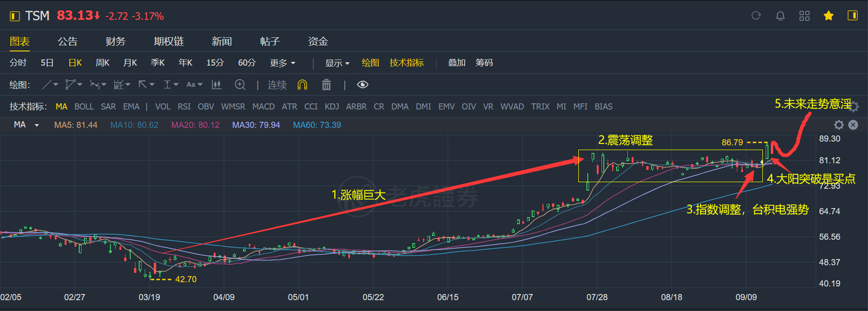The width and height of the screenshot is (868, 311).
Task: Toggle the MACD indicator
Action: click(x=263, y=107)
